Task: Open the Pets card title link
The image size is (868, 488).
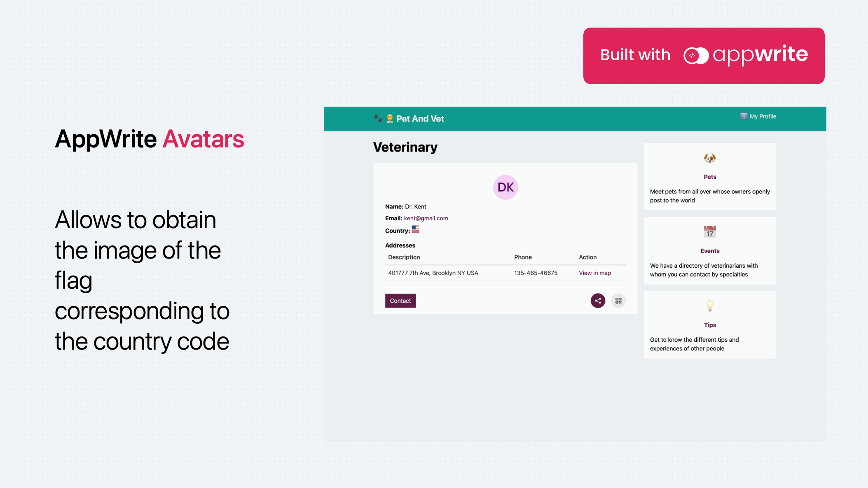Action: [x=710, y=177]
